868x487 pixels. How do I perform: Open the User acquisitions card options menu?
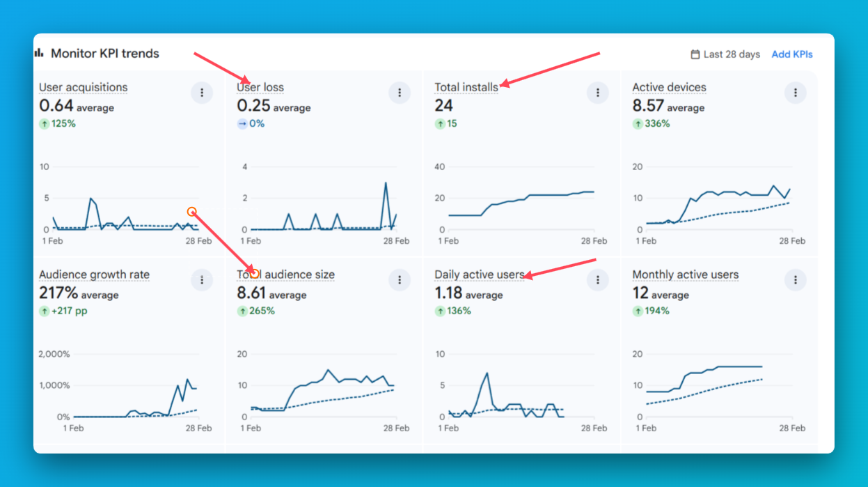tap(202, 93)
